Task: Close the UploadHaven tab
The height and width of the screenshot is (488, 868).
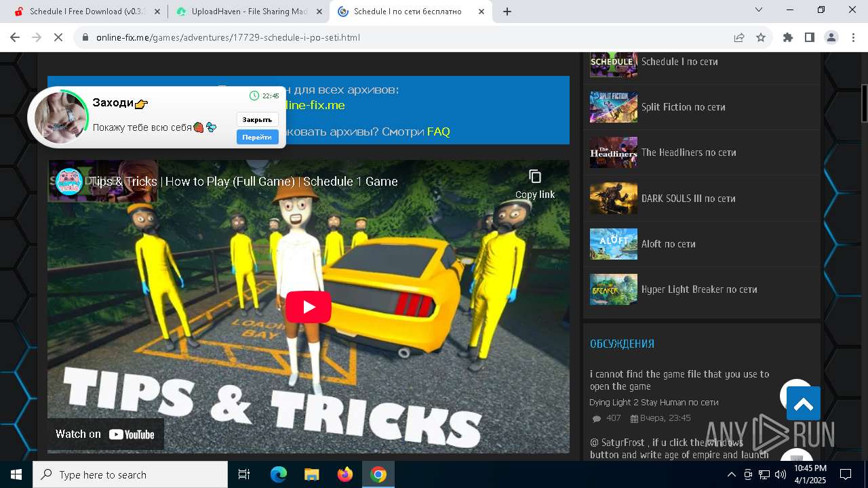Action: point(320,12)
